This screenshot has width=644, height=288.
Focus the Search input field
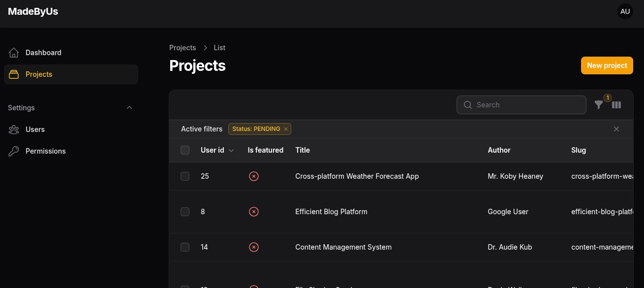[x=526, y=105]
